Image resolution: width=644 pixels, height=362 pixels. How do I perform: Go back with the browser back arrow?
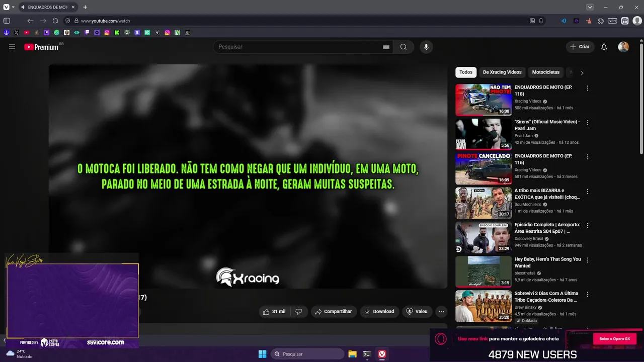coord(30,21)
